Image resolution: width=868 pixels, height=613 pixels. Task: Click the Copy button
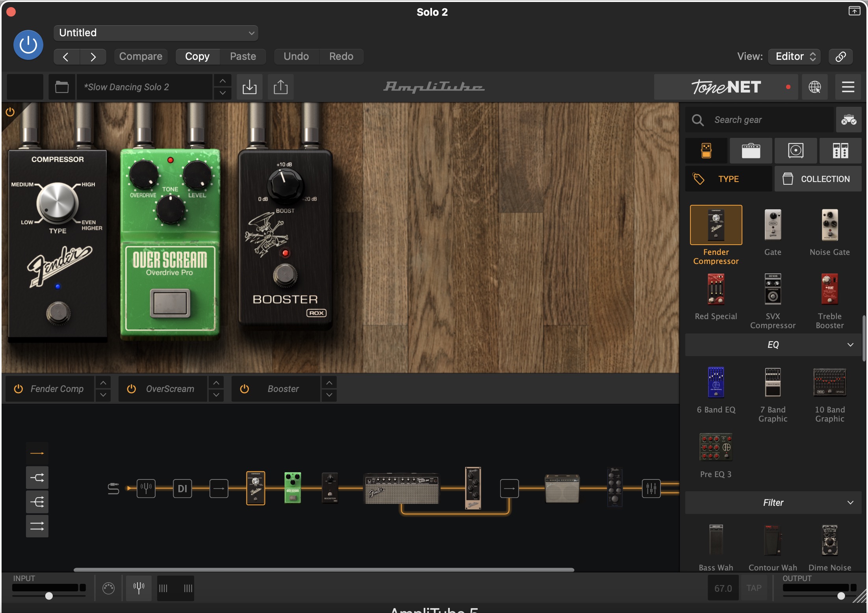point(197,57)
